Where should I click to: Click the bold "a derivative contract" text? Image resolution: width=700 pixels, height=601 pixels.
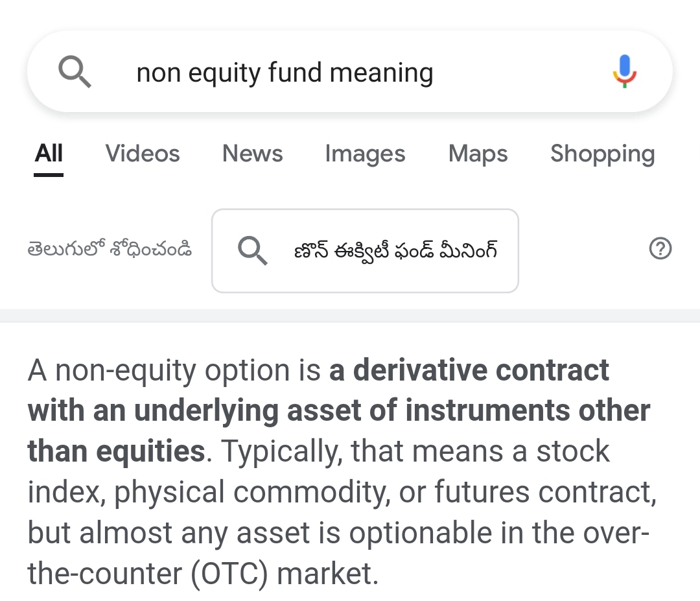pos(469,370)
